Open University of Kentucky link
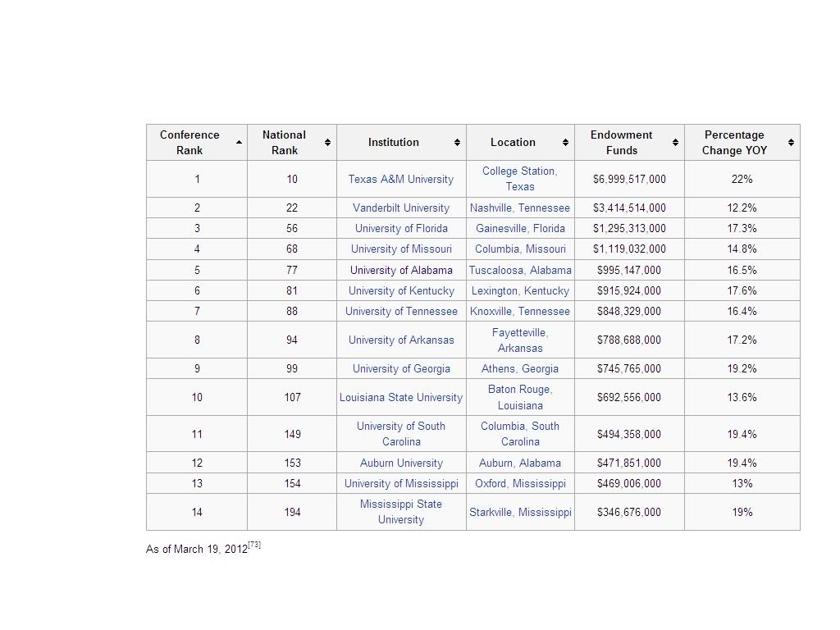The height and width of the screenshot is (630, 840). tap(401, 291)
